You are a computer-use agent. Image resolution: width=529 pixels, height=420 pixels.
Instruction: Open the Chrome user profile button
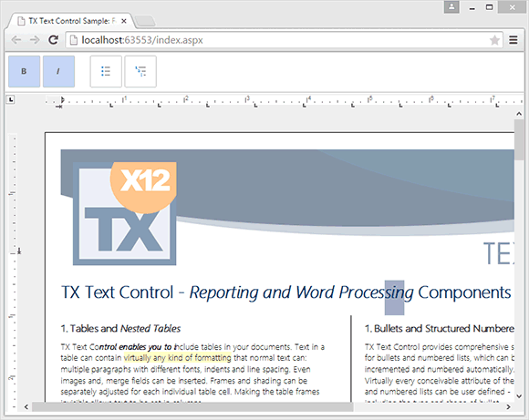[451, 7]
